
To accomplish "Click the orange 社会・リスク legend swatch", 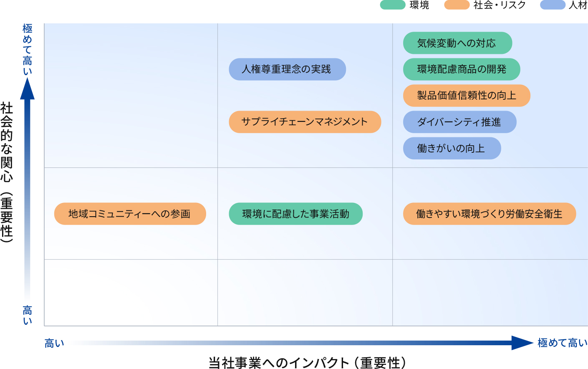I will (x=457, y=5).
